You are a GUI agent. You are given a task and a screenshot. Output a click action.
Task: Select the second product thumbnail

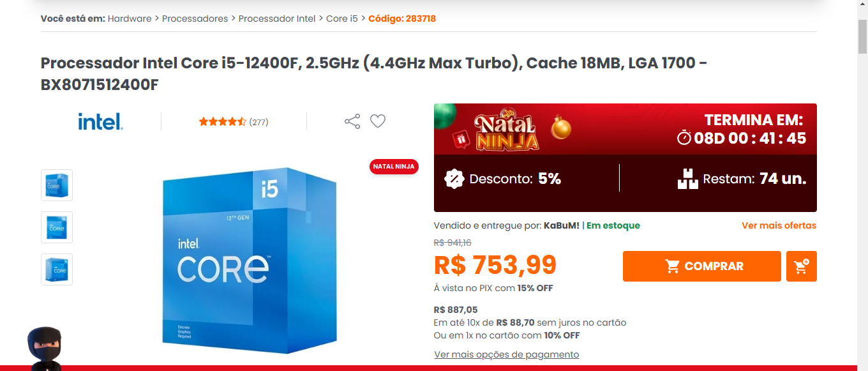coord(57,227)
